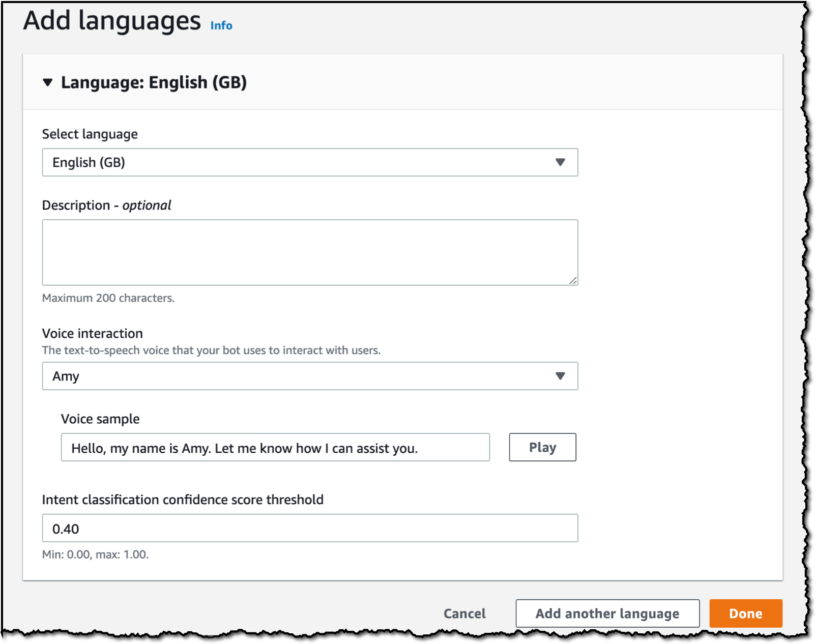Select the English (GB) language combo box

(x=310, y=162)
